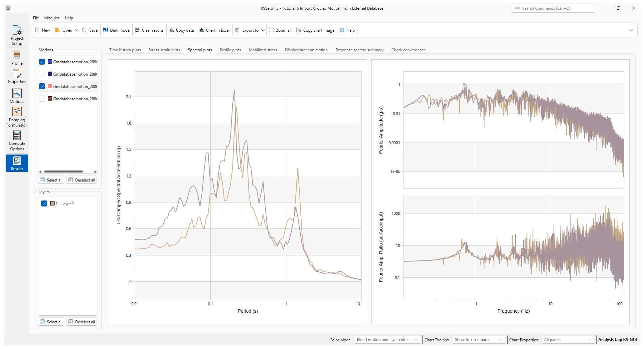
Task: Open the Project Setup panel
Action: coord(17,35)
